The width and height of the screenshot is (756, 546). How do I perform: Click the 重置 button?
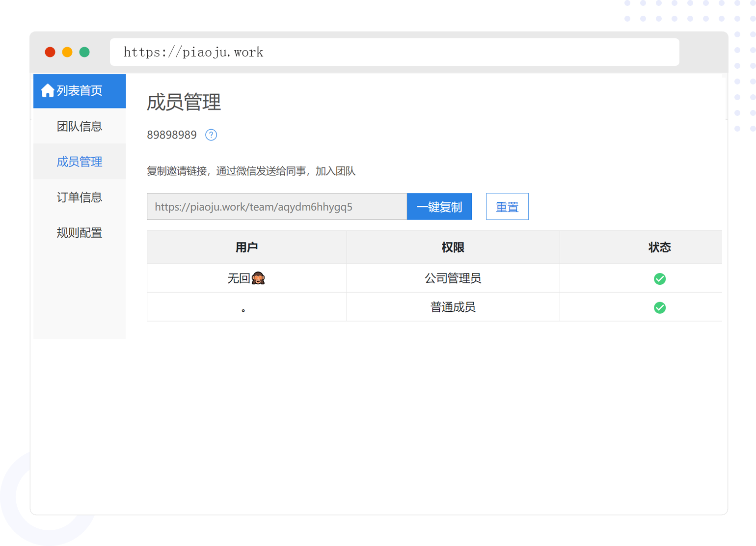(x=507, y=207)
